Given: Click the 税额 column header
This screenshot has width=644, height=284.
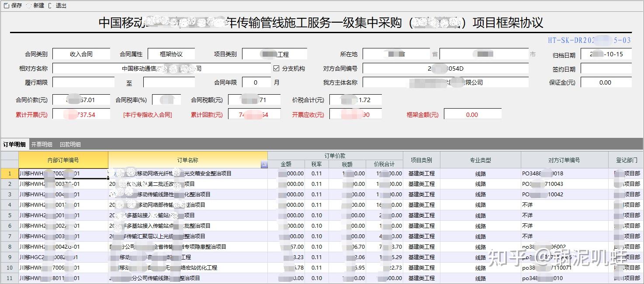Looking at the screenshot, I should (347, 164).
